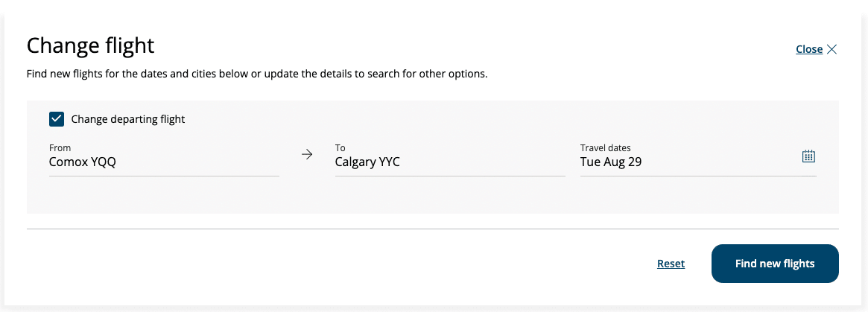Click the small 'To' field label
The width and height of the screenshot is (868, 312).
340,148
